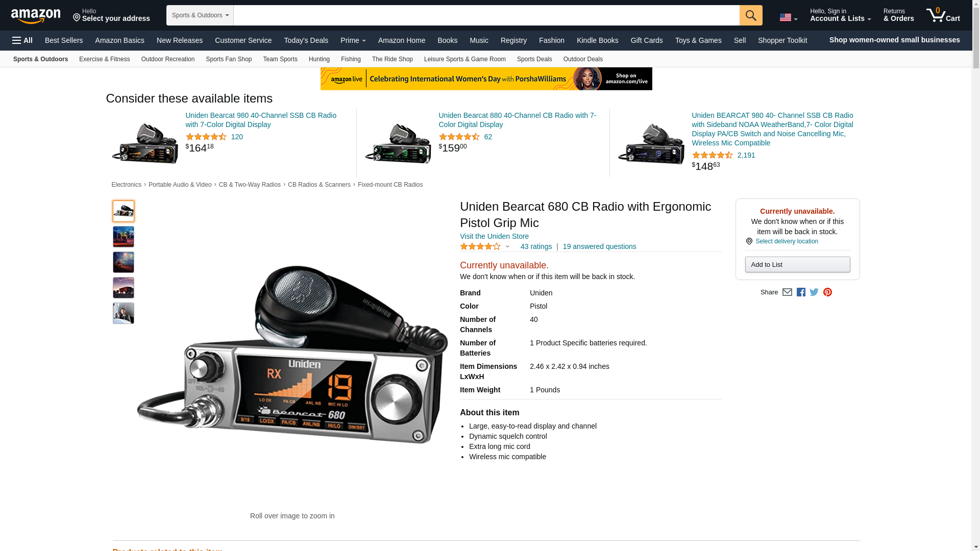The height and width of the screenshot is (551, 980).
Task: Open Today's Deals in navigation bar
Action: 306,40
